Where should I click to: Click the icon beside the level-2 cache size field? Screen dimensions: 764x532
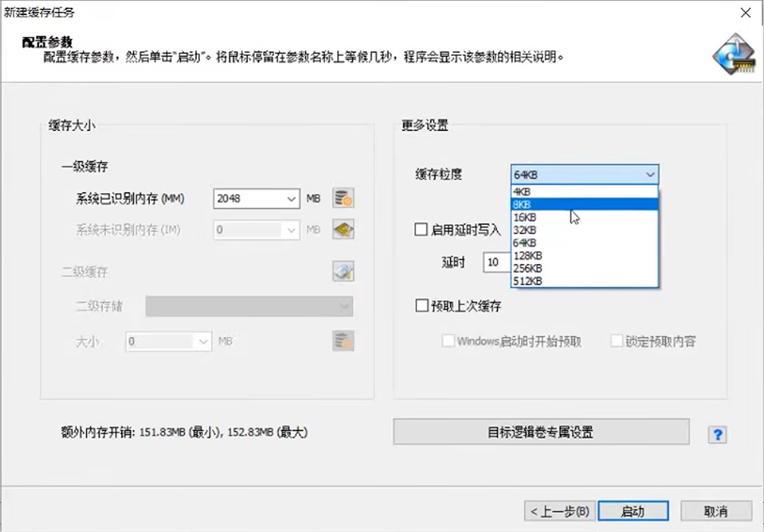[343, 341]
